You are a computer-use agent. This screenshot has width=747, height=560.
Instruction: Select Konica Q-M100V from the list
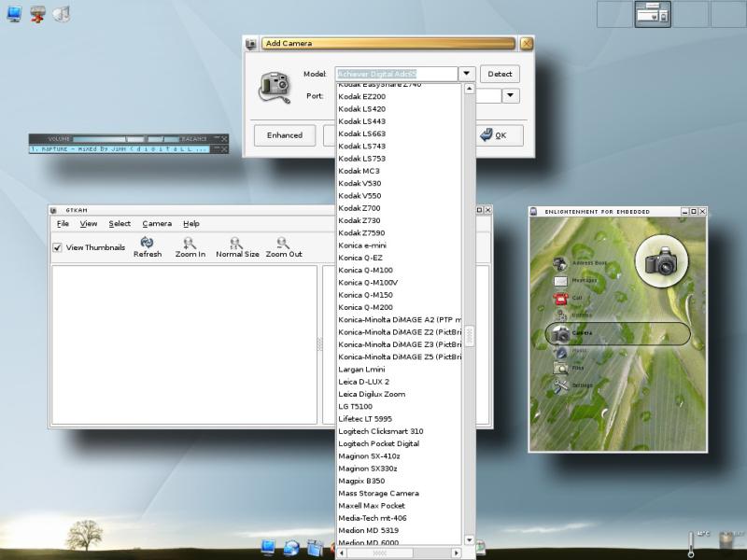point(400,283)
